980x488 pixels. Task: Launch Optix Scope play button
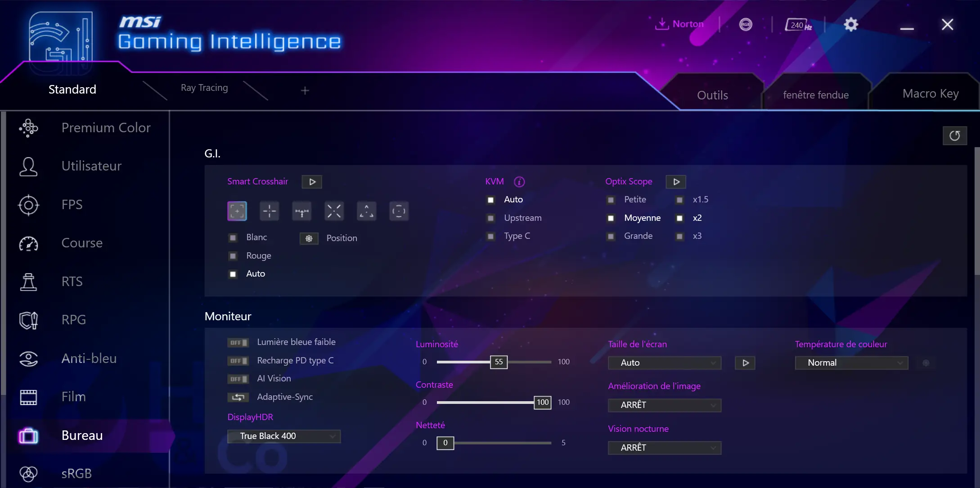coord(676,181)
